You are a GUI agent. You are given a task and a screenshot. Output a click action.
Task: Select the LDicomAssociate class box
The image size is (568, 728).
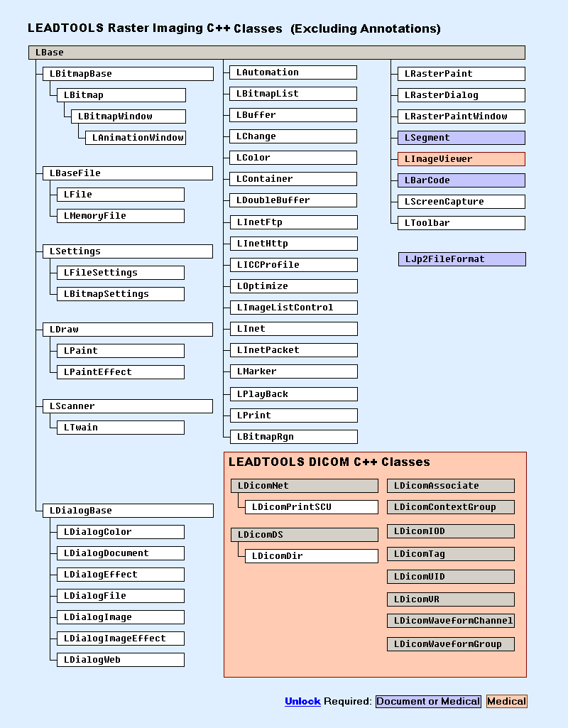451,486
